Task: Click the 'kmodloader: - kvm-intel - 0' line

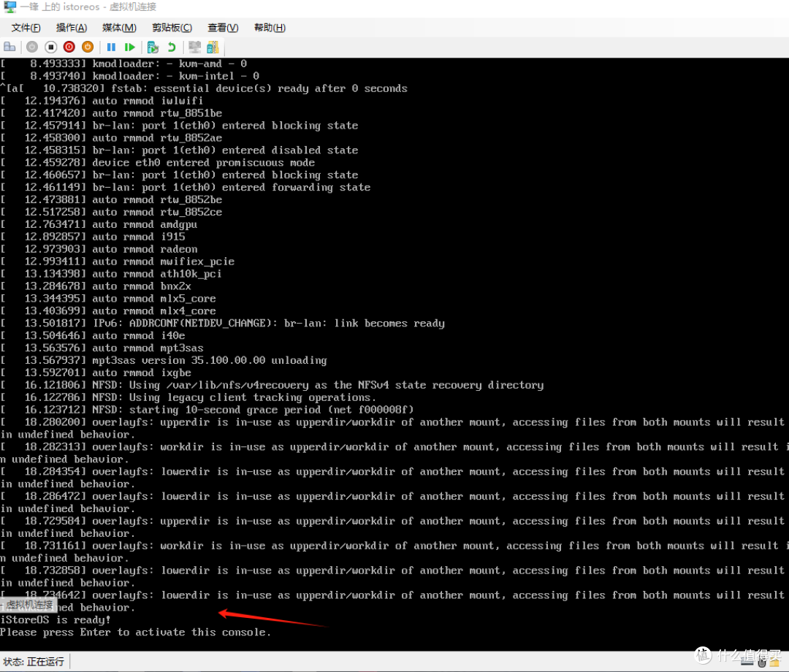Action: pos(130,76)
